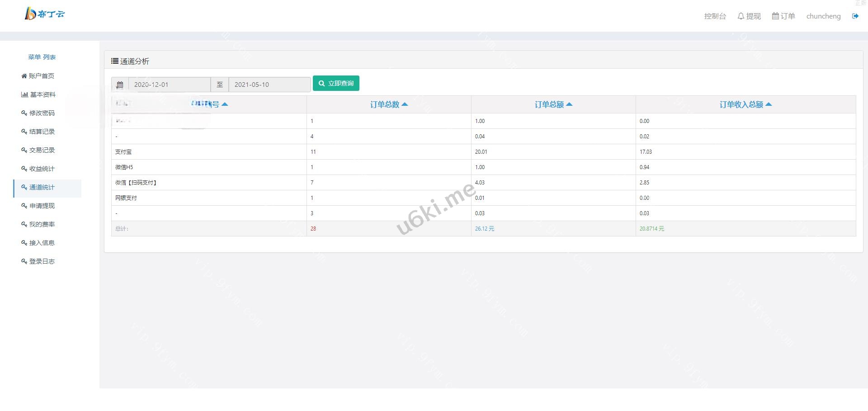Sort table by 订单收入总额 column

pyautogui.click(x=745, y=104)
